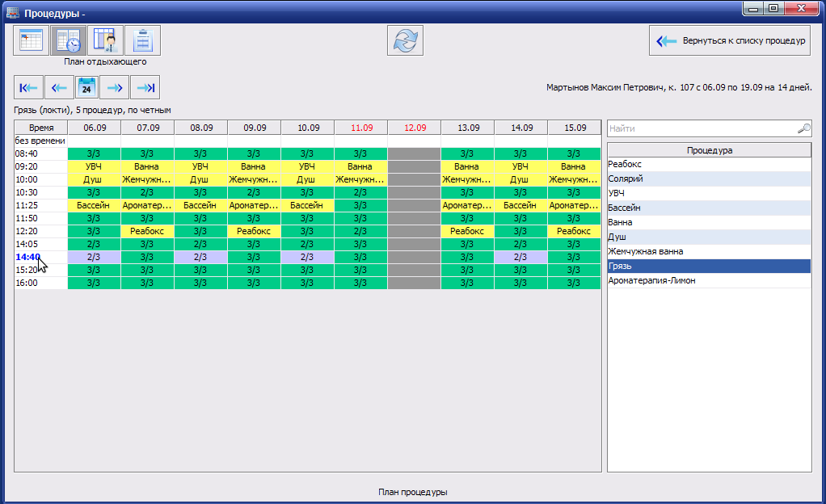The height and width of the screenshot is (504, 826).
Task: Select УВЧ in the procedure list
Action: [x=709, y=193]
